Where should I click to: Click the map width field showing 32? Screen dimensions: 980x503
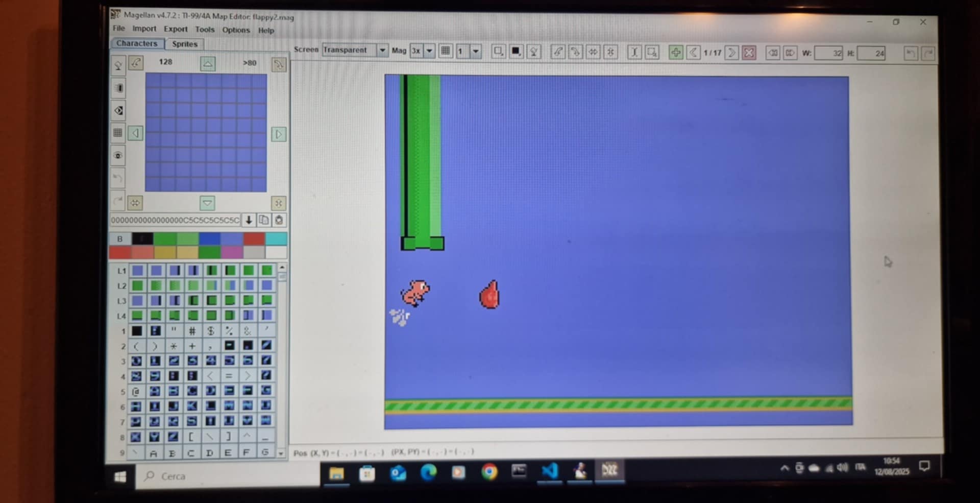828,53
